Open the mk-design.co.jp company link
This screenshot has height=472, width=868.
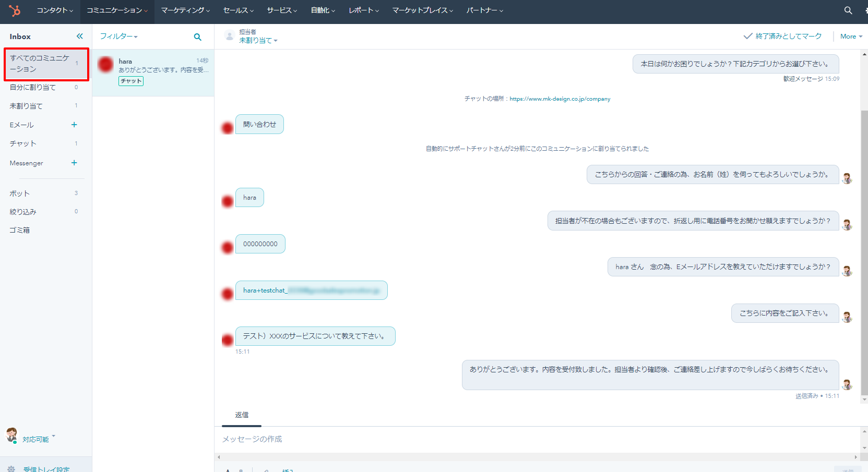coord(560,99)
